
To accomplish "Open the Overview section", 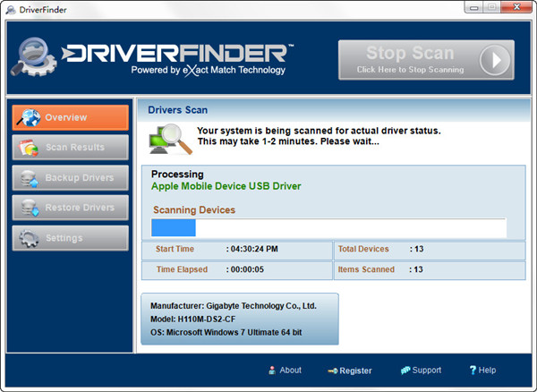I will point(70,117).
